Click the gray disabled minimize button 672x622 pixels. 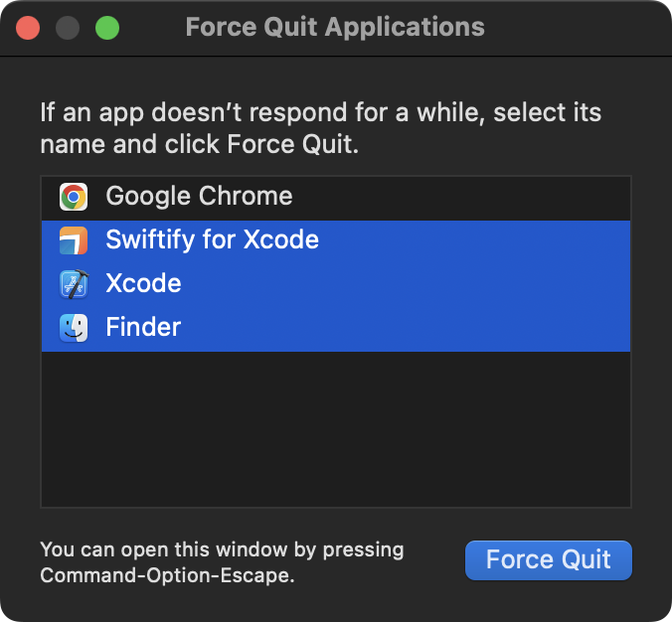[68, 28]
